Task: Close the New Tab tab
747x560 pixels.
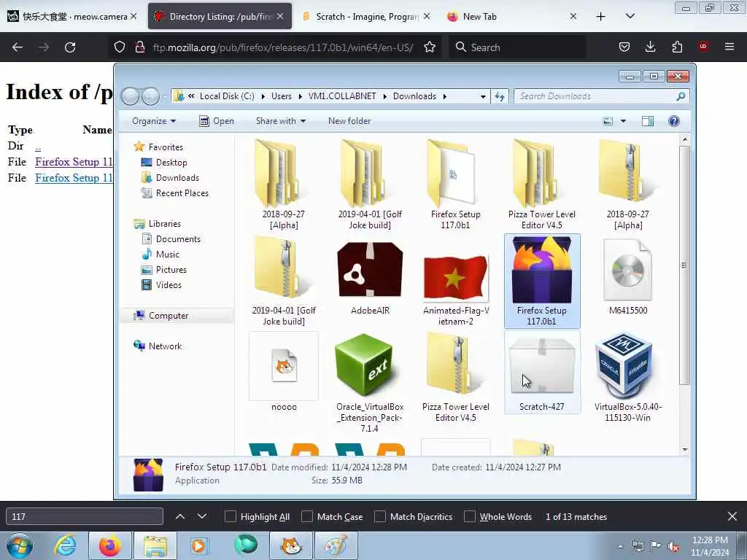Action: (573, 17)
